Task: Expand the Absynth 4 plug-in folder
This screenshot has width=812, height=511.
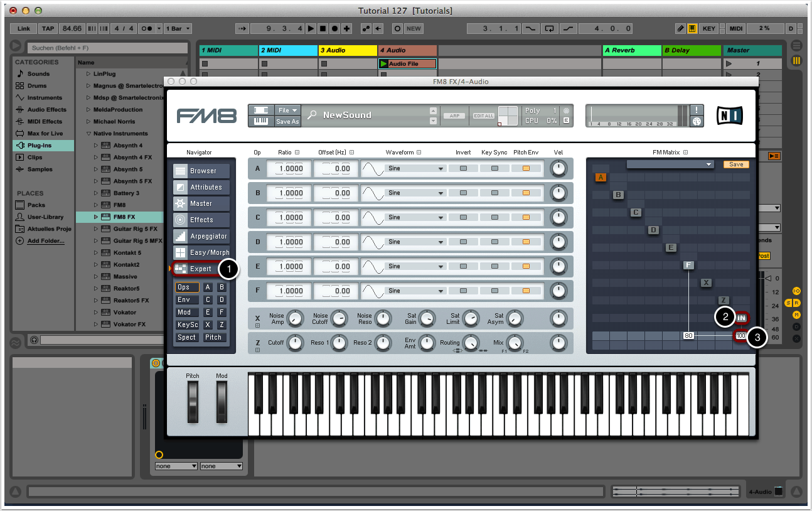Action: (x=97, y=146)
